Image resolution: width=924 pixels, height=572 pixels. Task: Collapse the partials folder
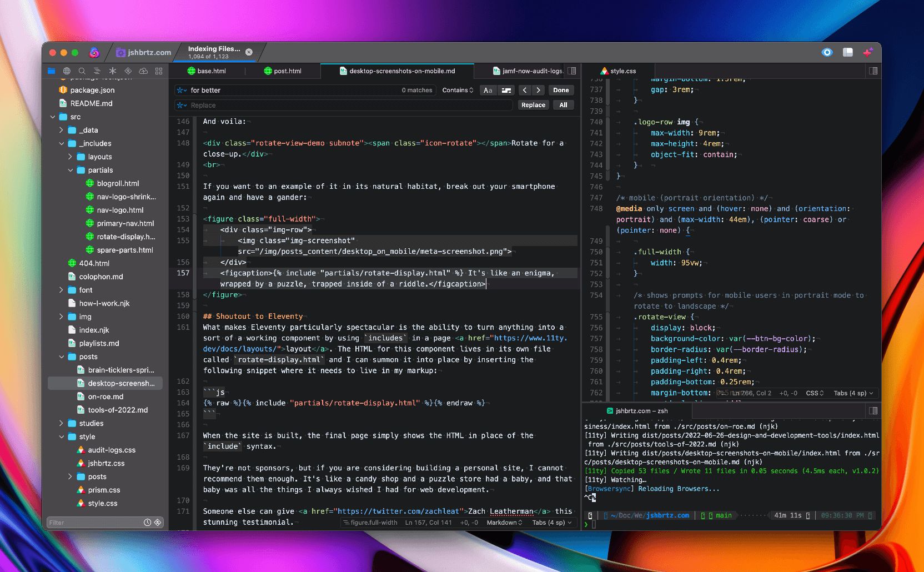(71, 170)
